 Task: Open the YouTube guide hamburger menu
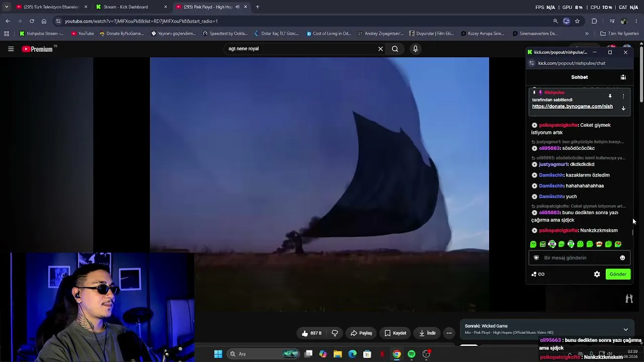coord(11,49)
